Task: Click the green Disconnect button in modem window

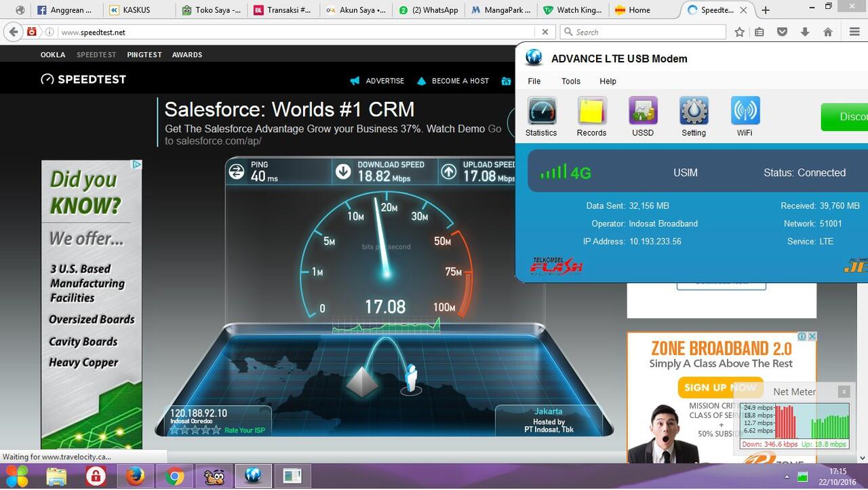Action: [x=845, y=117]
